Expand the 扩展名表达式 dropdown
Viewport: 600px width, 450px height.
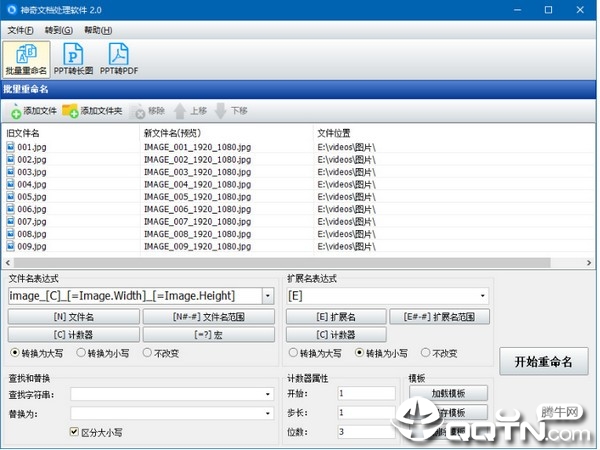tap(483, 296)
